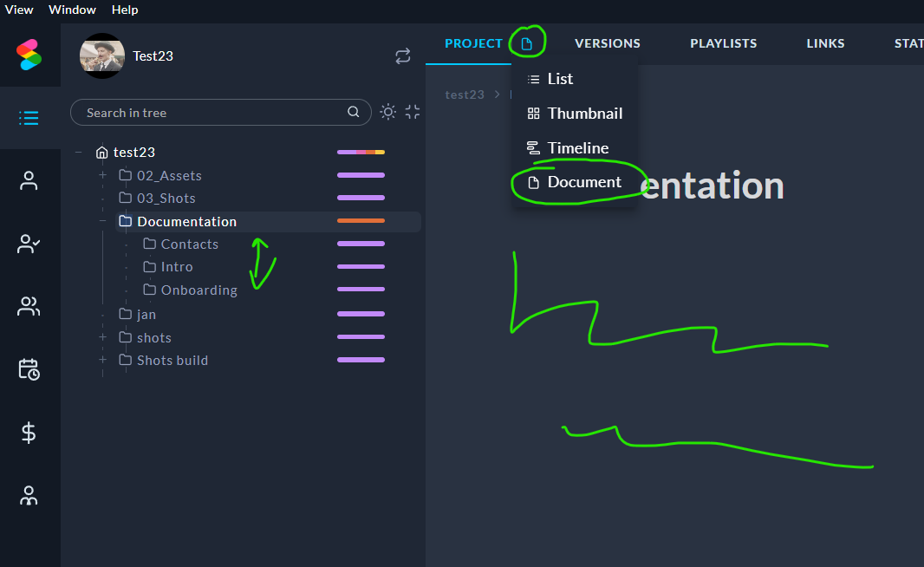The height and width of the screenshot is (567, 924).
Task: Open the two-people group sidebar icon
Action: point(29,306)
